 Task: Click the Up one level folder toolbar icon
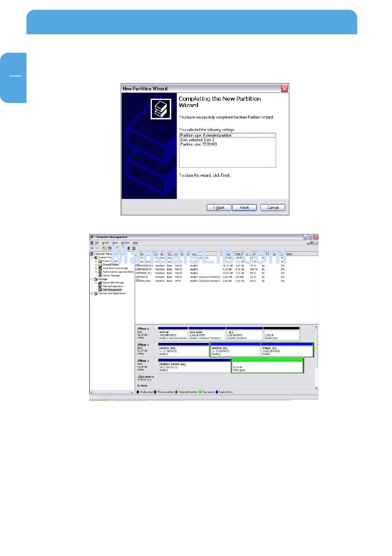(105, 248)
